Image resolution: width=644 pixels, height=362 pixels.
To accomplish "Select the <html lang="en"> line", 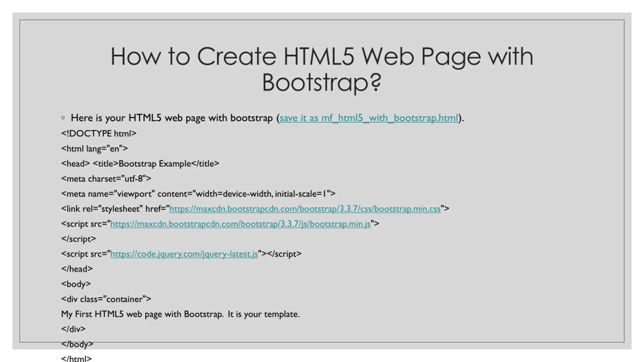I will point(94,149).
